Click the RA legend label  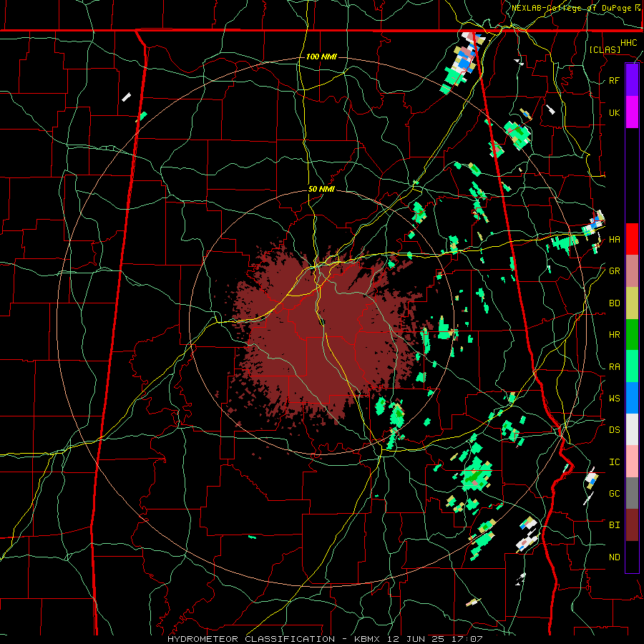[615, 367]
